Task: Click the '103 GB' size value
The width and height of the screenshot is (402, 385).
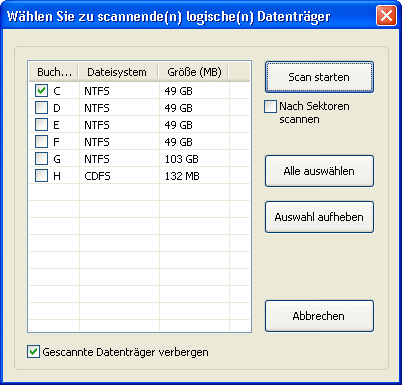Action: pyautogui.click(x=182, y=159)
